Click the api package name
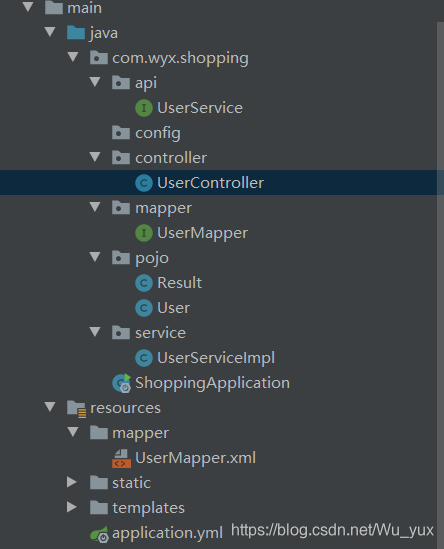Viewport: 444px width, 549px height. click(x=146, y=83)
